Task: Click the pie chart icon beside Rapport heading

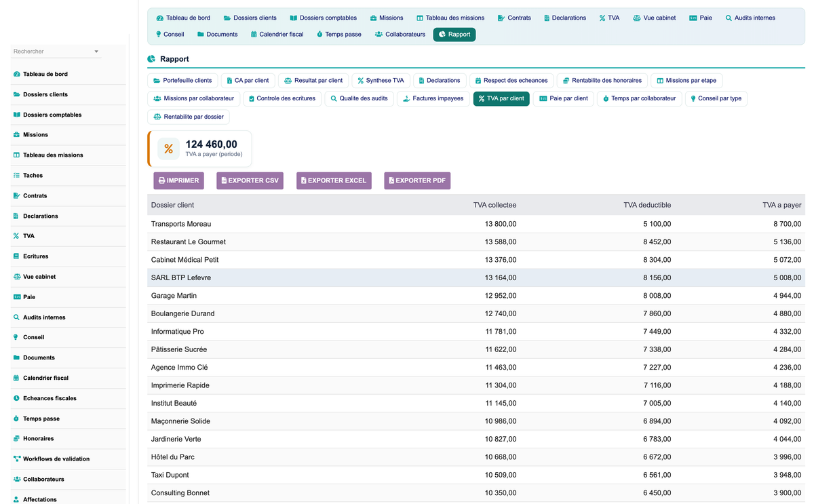Action: [x=151, y=59]
